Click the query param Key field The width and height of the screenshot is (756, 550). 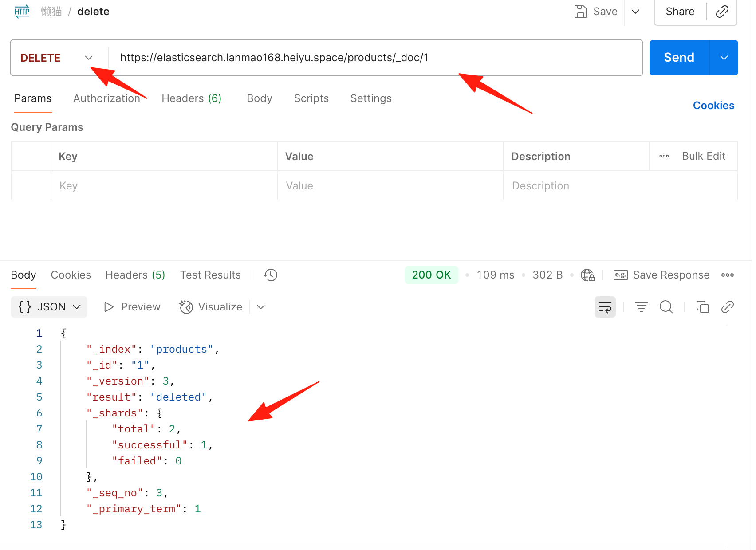(x=164, y=186)
